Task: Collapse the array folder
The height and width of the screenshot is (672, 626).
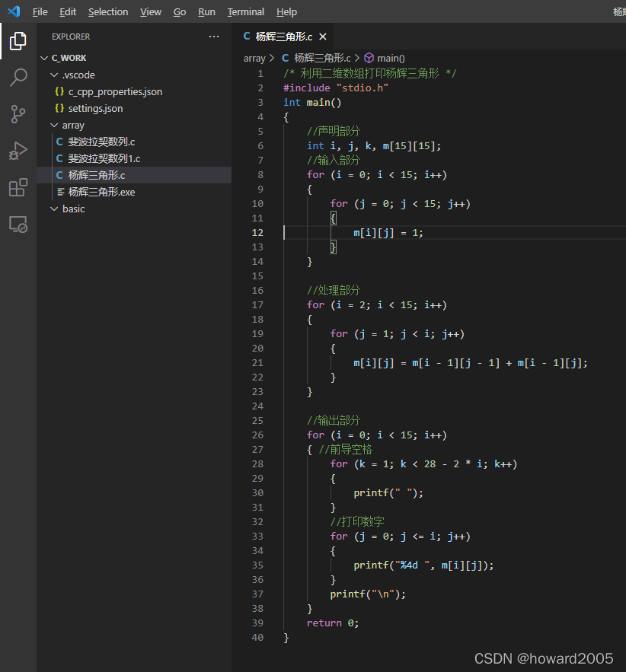Action: (54, 125)
